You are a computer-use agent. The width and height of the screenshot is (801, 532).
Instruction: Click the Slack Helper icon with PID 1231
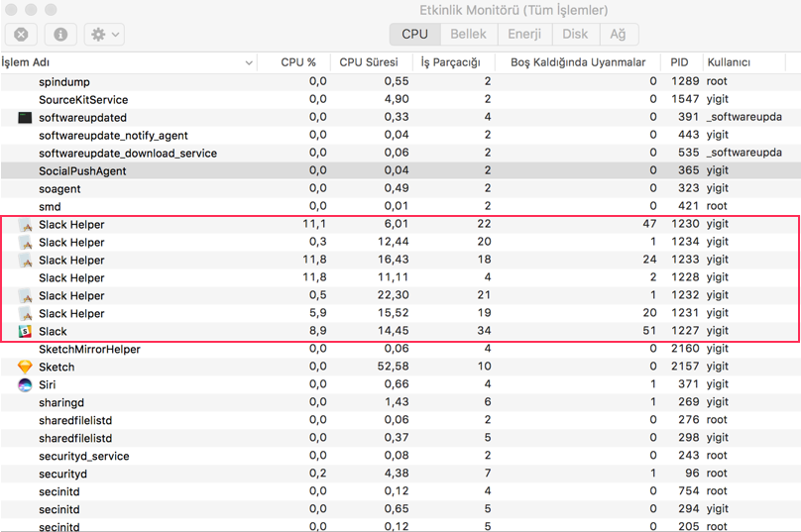coord(25,313)
